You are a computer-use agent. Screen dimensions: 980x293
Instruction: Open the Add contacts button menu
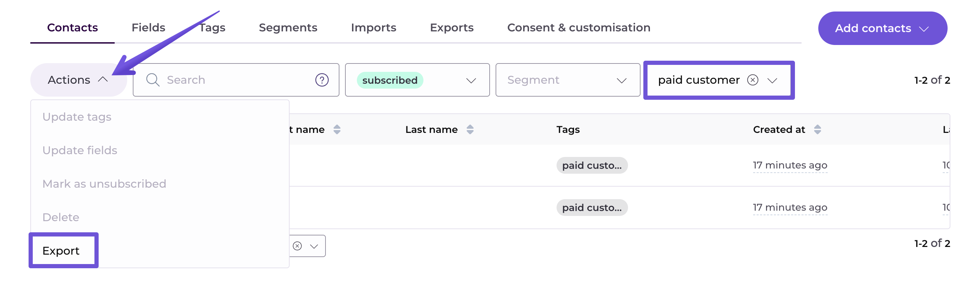pyautogui.click(x=882, y=28)
